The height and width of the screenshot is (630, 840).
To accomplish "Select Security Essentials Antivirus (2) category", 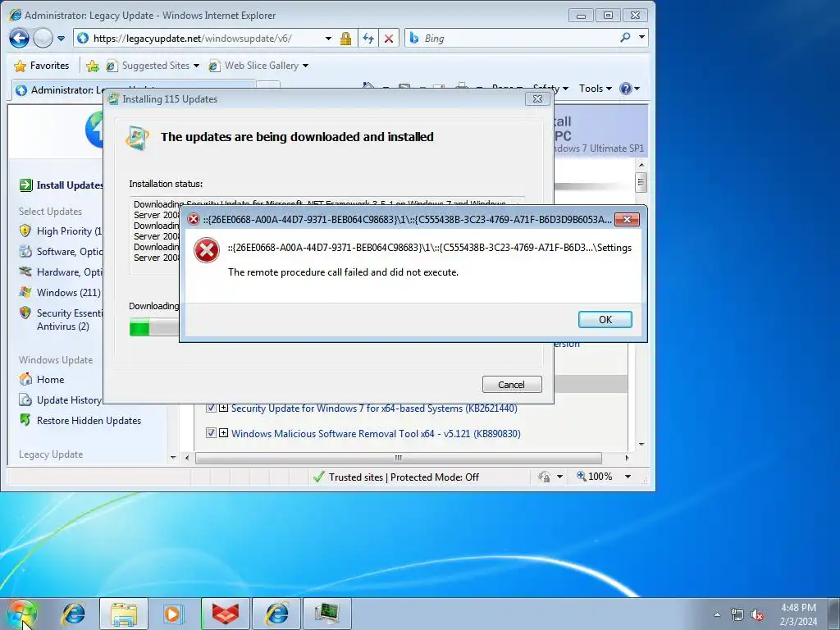I will point(61,319).
